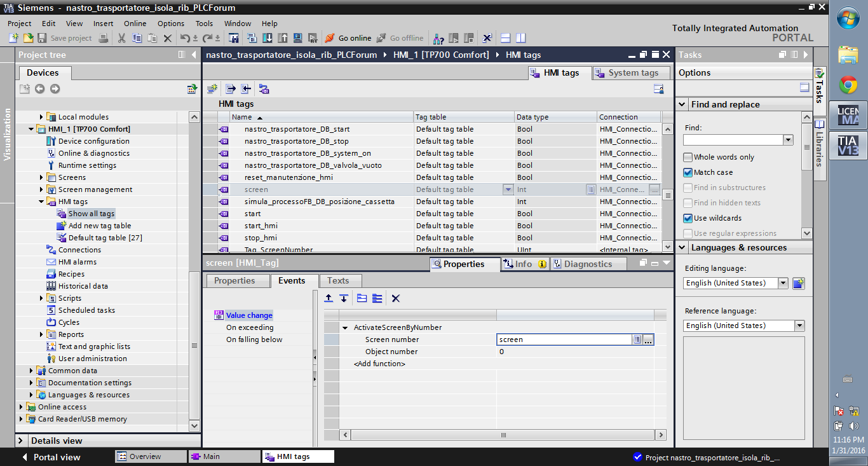The image size is (868, 466).
Task: Open the Find text dropdown
Action: [788, 140]
